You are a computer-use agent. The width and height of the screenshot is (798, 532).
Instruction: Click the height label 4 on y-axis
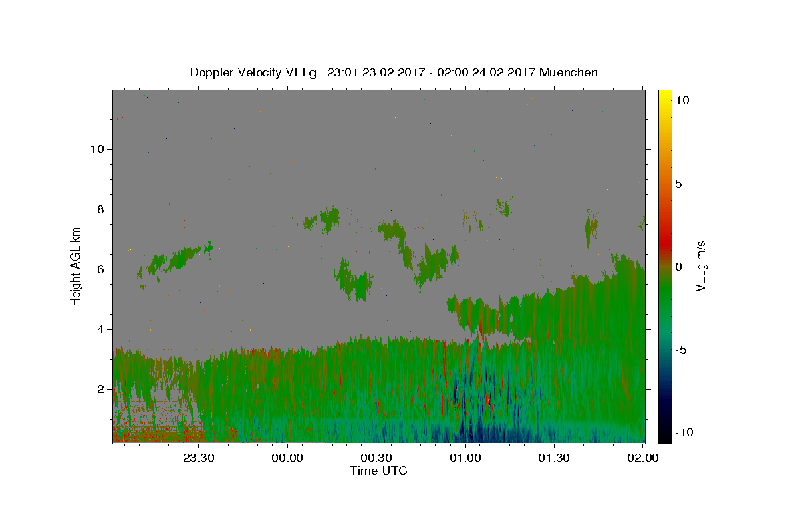point(101,329)
